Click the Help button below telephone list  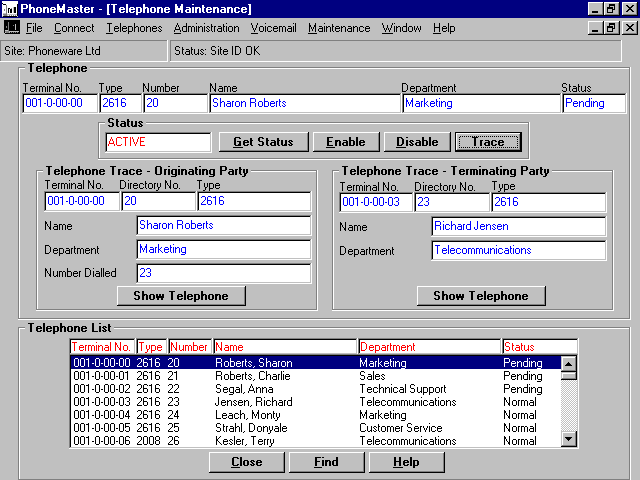[407, 462]
